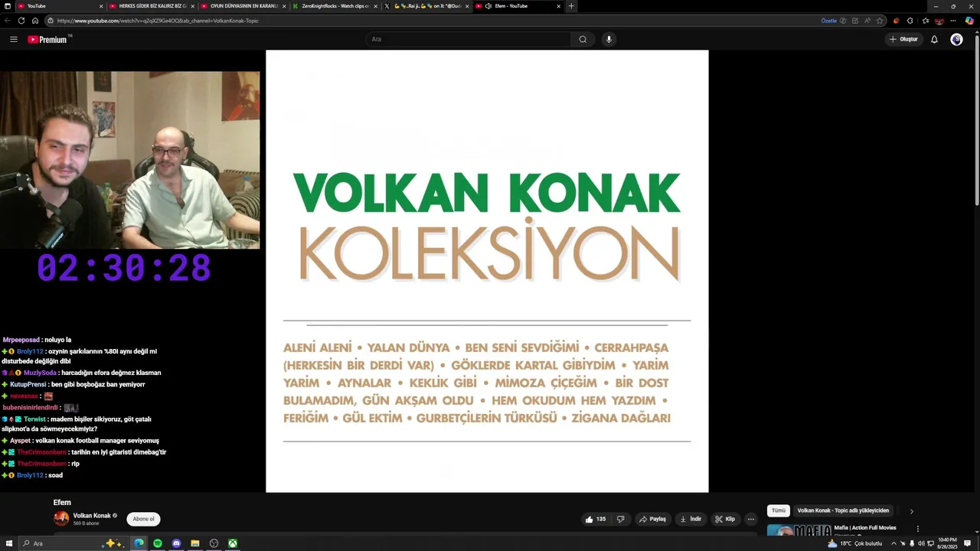This screenshot has width=980, height=551.
Task: Switch to the X (Twitter) tab
Action: 425,6
